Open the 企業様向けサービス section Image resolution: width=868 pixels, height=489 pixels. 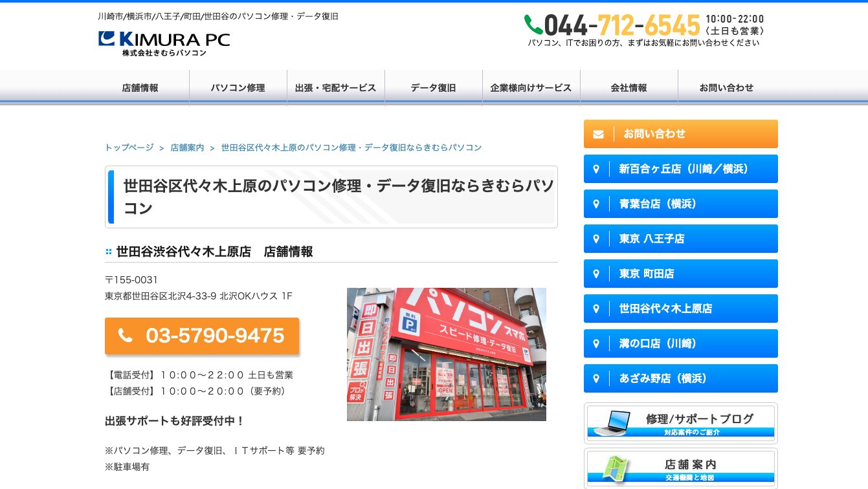pyautogui.click(x=531, y=88)
